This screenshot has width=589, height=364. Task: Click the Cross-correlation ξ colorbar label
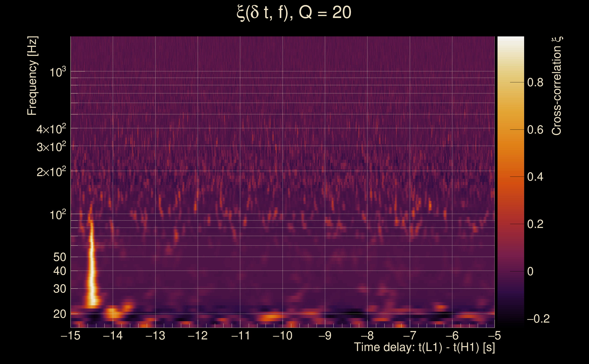tap(557, 86)
